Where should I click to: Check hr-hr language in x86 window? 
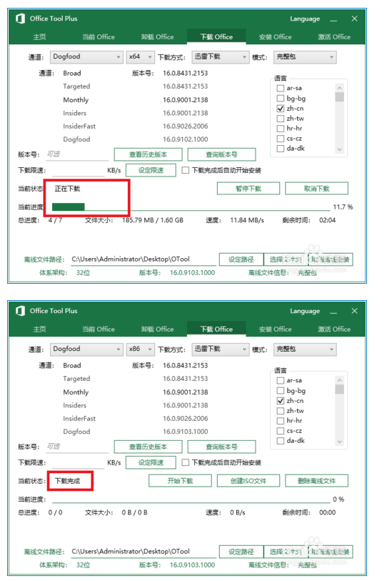(281, 420)
